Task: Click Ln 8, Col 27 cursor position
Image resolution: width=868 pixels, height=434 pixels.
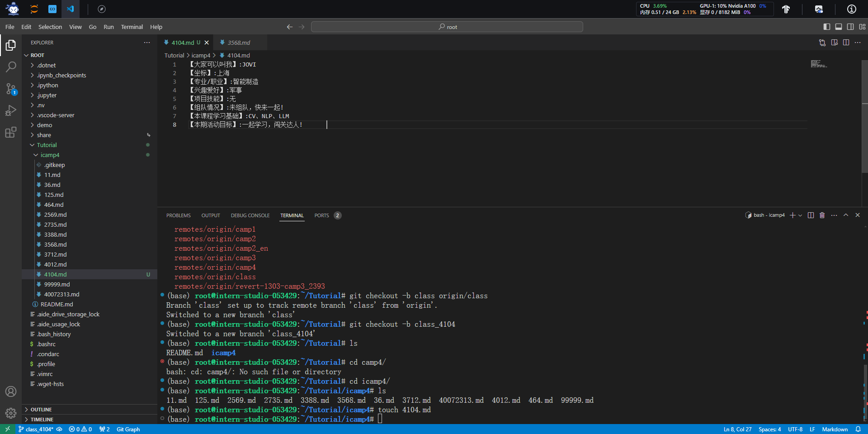Action: [x=737, y=429]
